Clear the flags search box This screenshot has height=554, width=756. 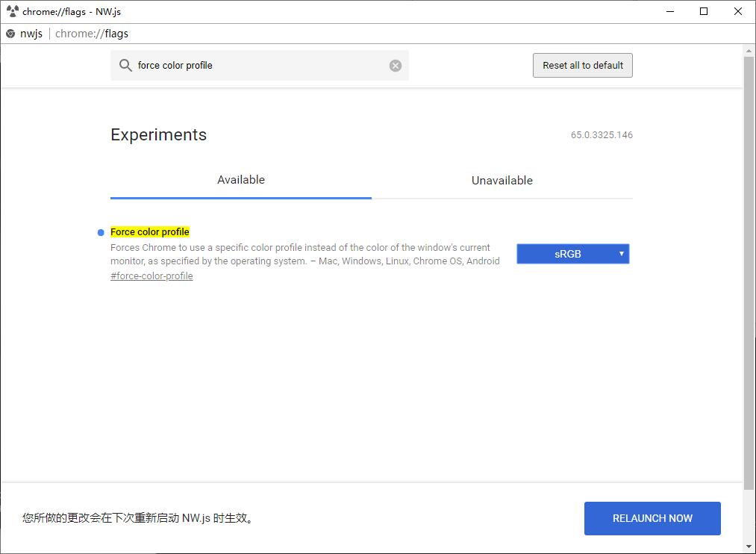click(396, 66)
